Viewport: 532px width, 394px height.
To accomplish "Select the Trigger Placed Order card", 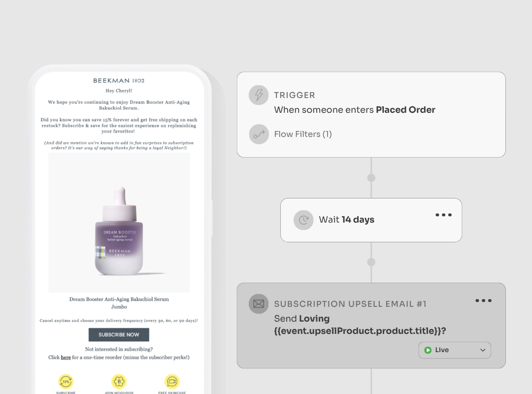I will pos(371,114).
